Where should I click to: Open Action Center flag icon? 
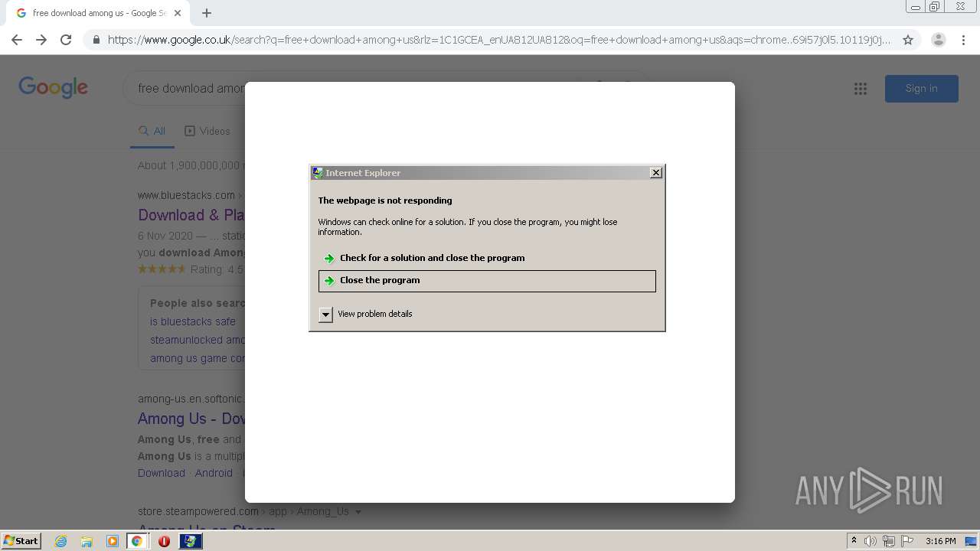907,541
